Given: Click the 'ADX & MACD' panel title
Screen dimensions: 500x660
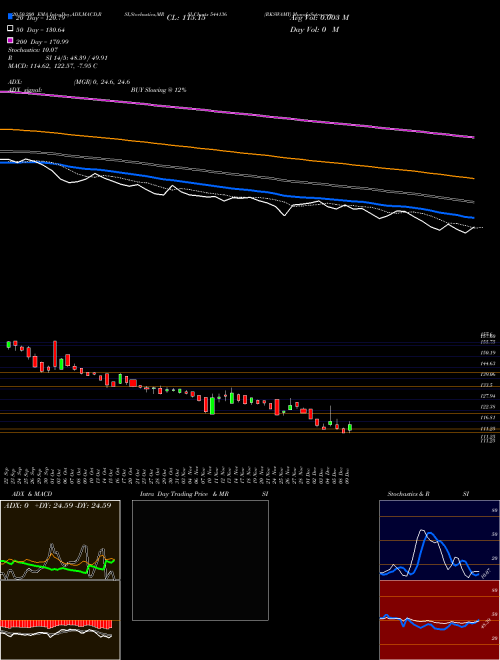Looking at the screenshot, I should (32, 494).
